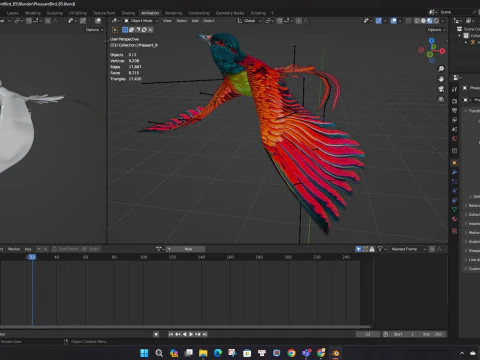Screen dimensions: 480x360
Task: Open the green Object Data properties tab
Action: 454,209
